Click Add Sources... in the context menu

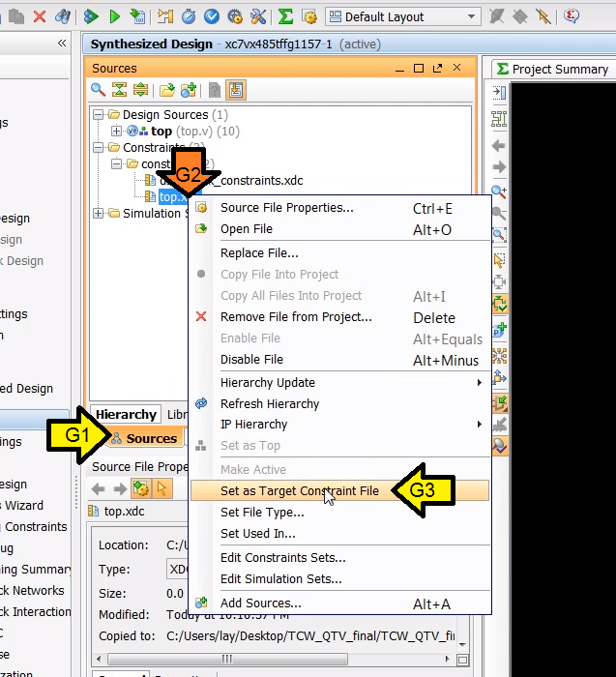260,603
